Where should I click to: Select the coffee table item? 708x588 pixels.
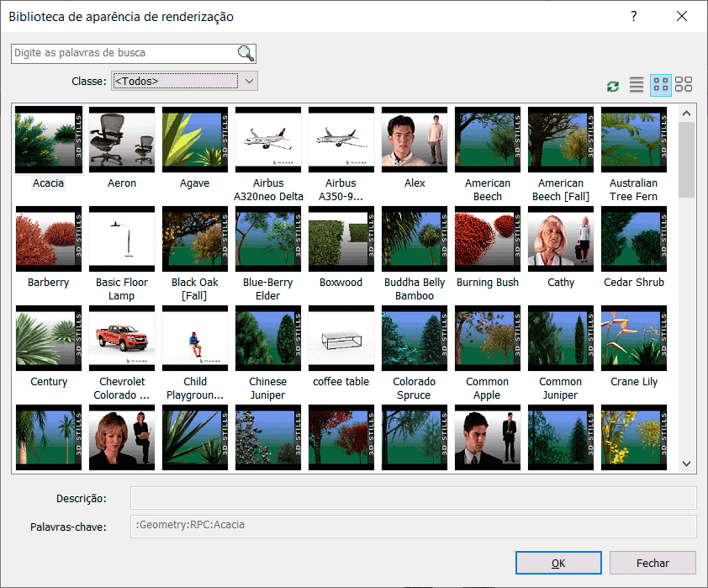(341, 338)
